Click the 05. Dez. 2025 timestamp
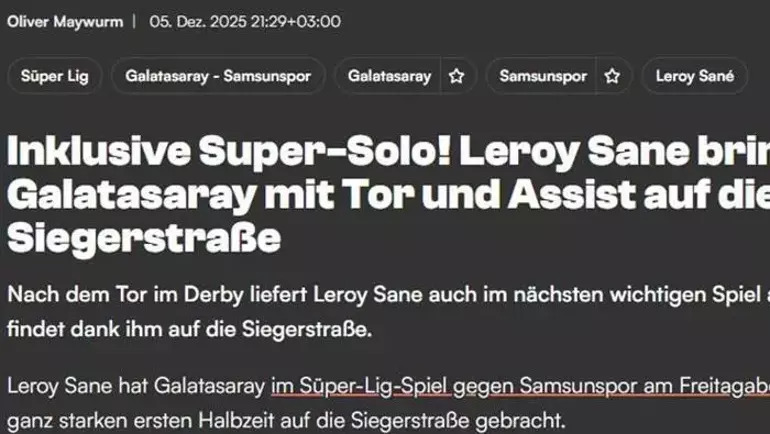This screenshot has width=770, height=434. 245,22
